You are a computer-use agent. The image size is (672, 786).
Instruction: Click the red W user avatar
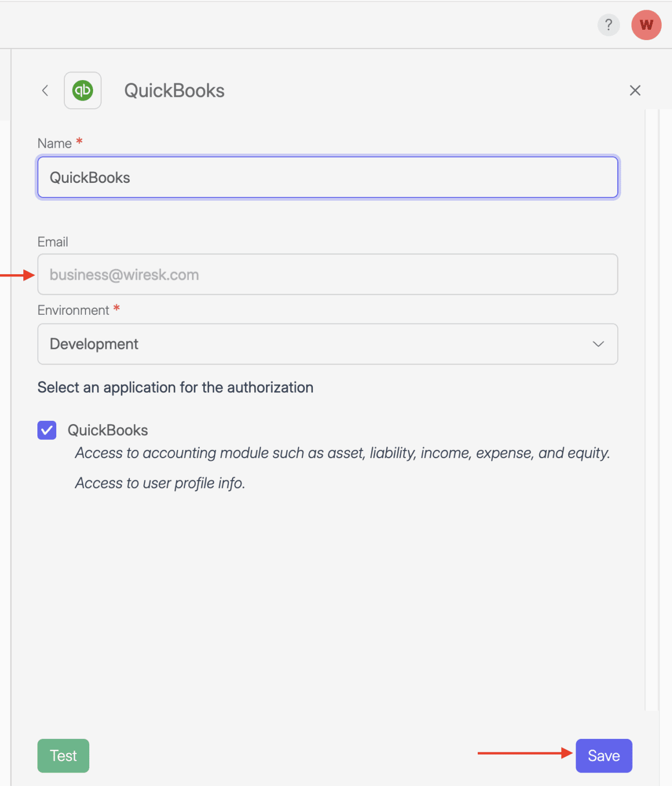(646, 25)
